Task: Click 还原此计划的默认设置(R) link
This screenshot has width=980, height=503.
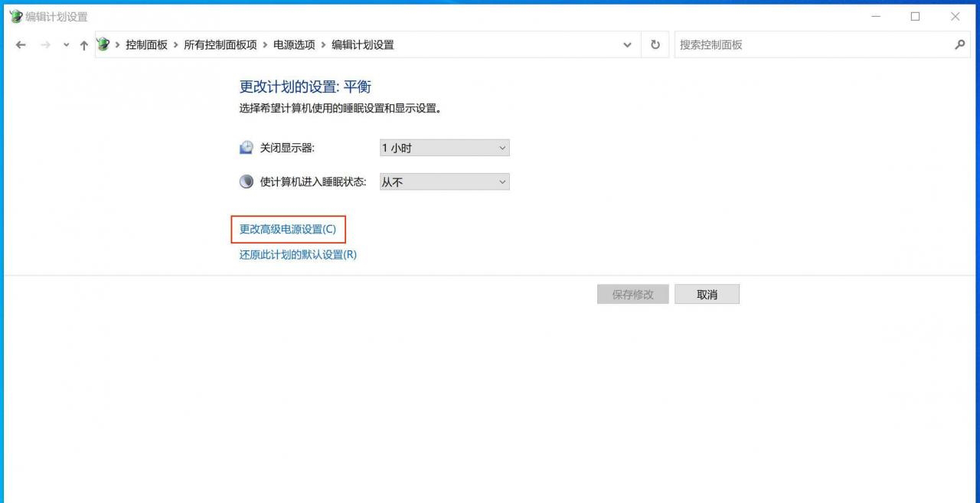Action: coord(298,255)
